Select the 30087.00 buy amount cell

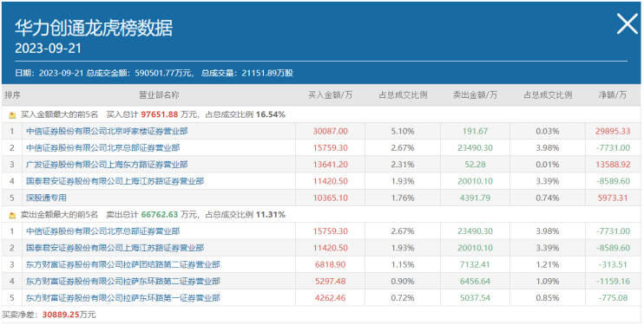pos(330,132)
